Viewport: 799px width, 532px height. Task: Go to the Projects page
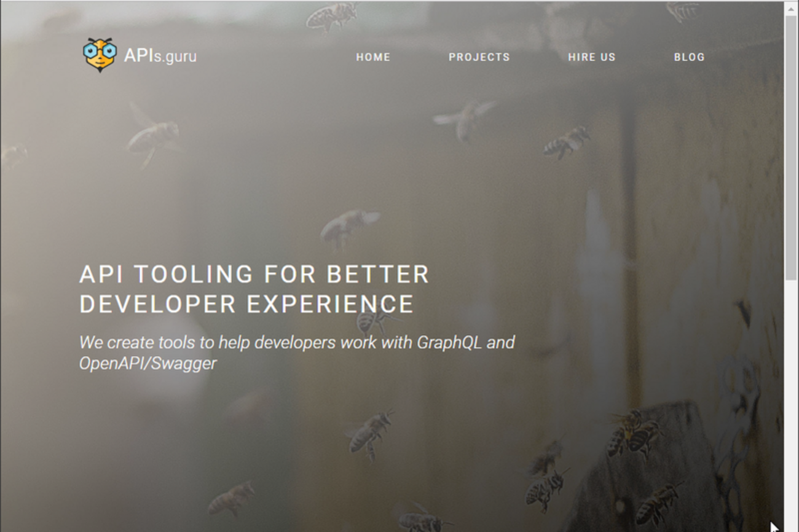click(479, 57)
